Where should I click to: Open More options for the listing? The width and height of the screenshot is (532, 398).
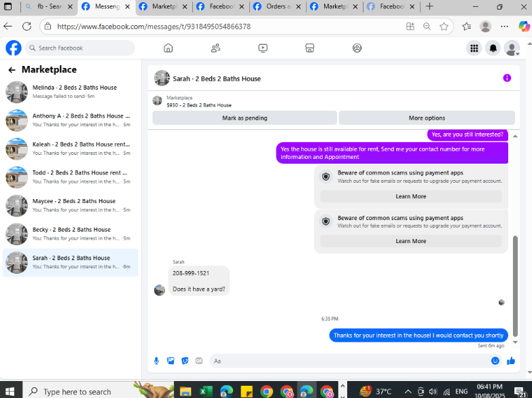427,117
